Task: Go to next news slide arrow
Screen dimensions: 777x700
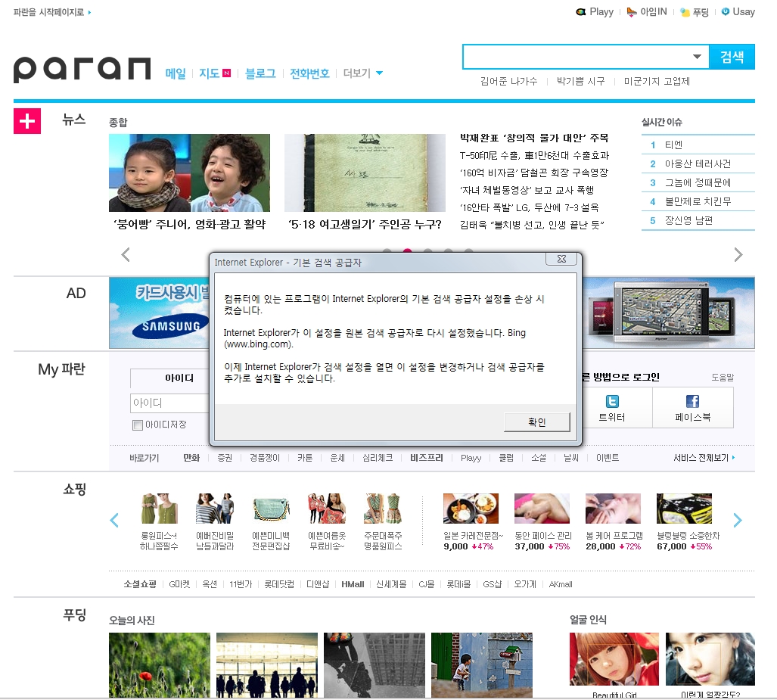Action: 738,254
